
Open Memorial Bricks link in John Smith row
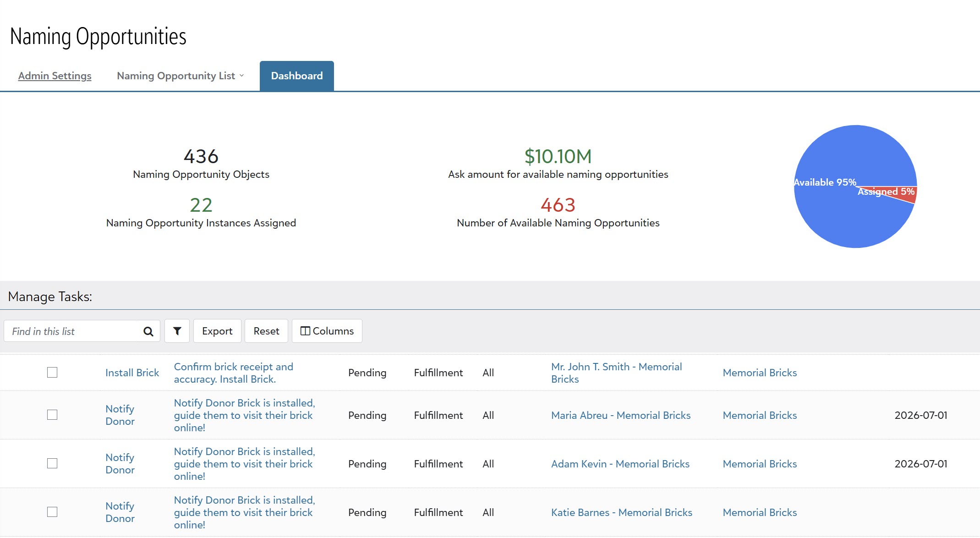(x=760, y=373)
